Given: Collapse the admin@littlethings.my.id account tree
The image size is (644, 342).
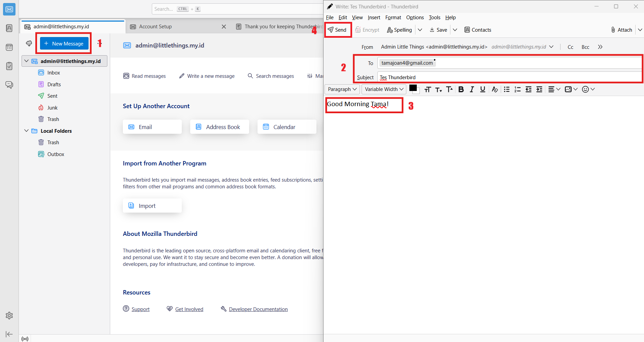Looking at the screenshot, I should [x=26, y=61].
